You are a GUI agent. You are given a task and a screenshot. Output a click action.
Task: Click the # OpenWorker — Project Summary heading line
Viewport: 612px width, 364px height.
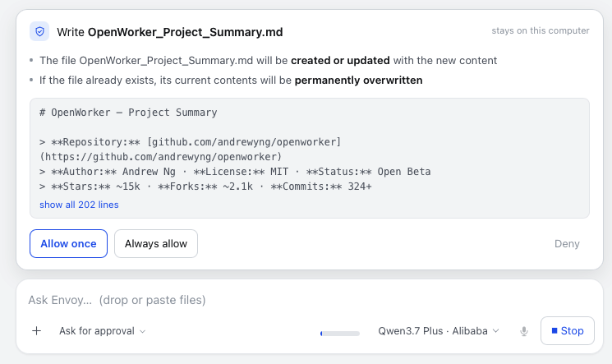pyautogui.click(x=128, y=113)
